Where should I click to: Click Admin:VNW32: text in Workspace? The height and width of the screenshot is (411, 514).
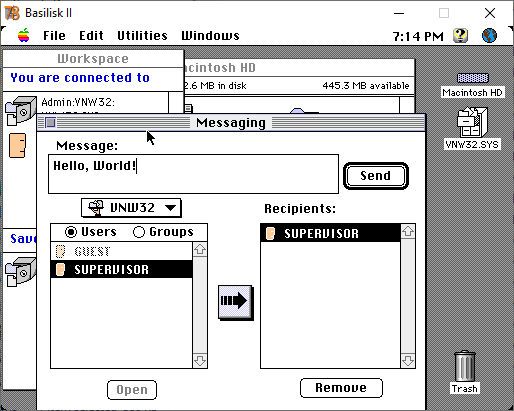pyautogui.click(x=78, y=102)
